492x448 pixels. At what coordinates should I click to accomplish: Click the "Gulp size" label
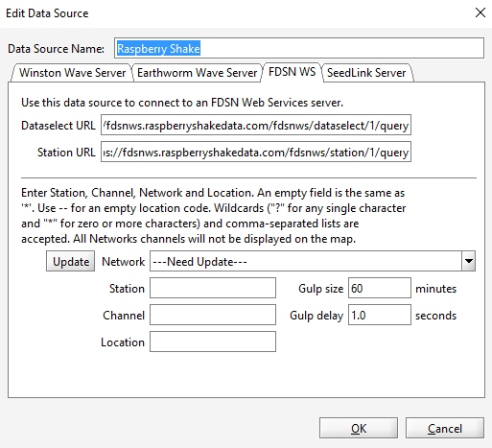pos(320,289)
